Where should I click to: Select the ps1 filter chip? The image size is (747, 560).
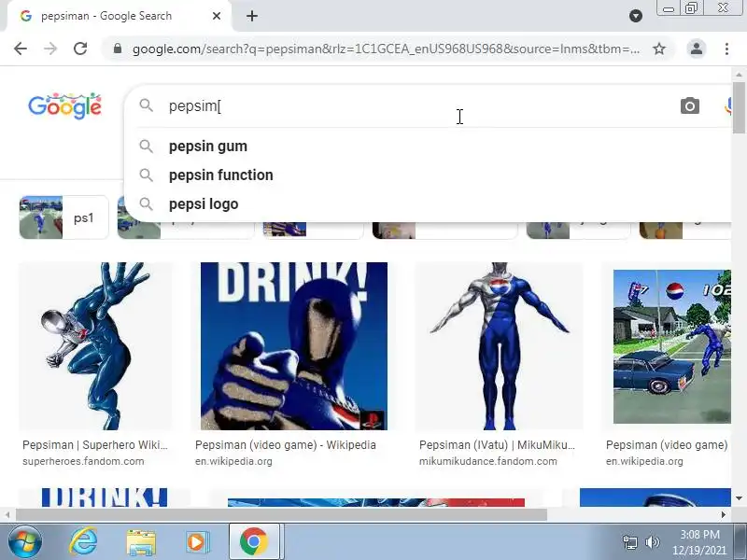pos(63,217)
